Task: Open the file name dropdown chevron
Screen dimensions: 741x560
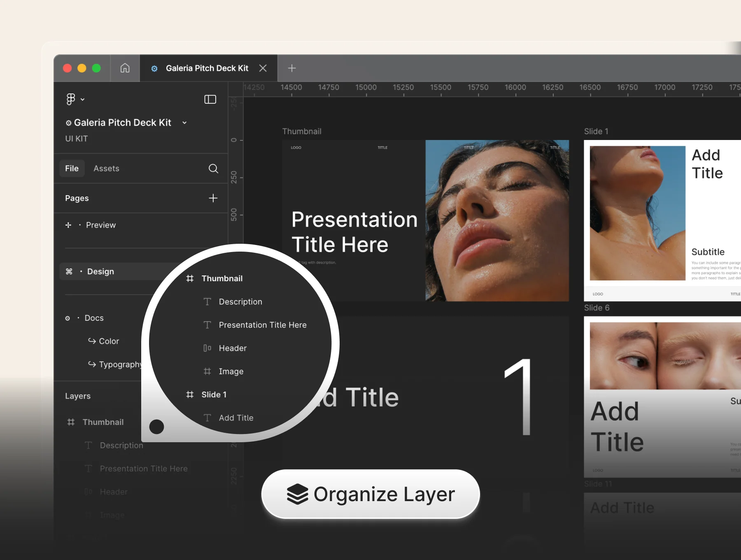Action: [x=184, y=123]
